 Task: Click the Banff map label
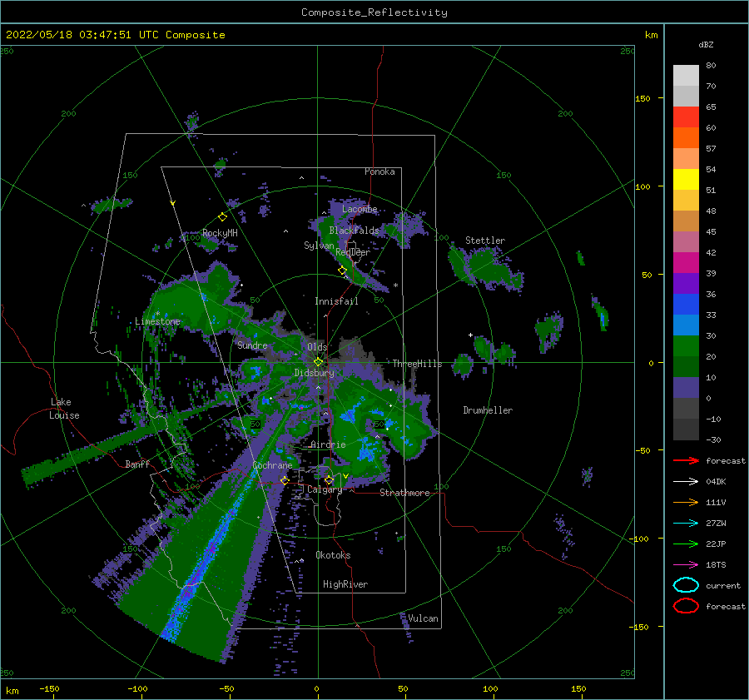tap(137, 464)
